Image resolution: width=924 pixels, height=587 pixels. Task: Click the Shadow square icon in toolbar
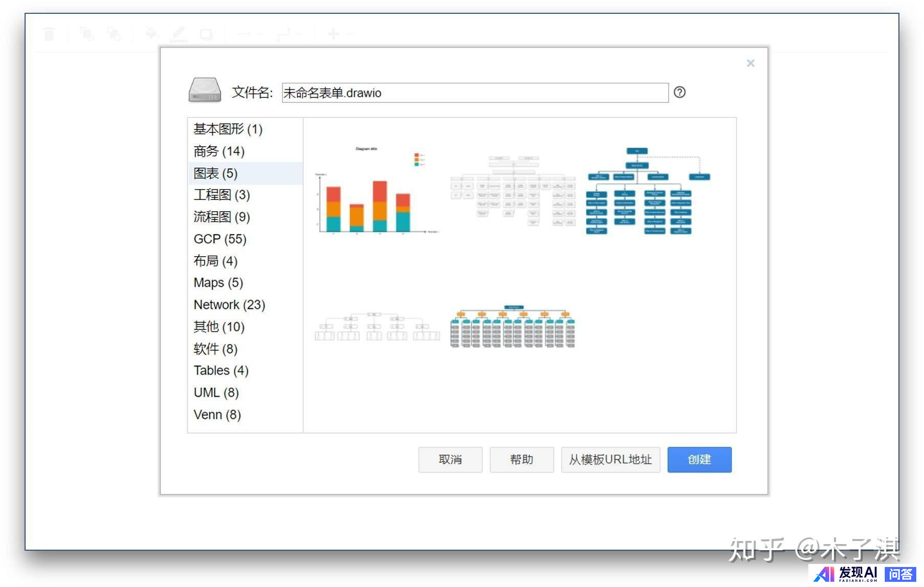206,34
